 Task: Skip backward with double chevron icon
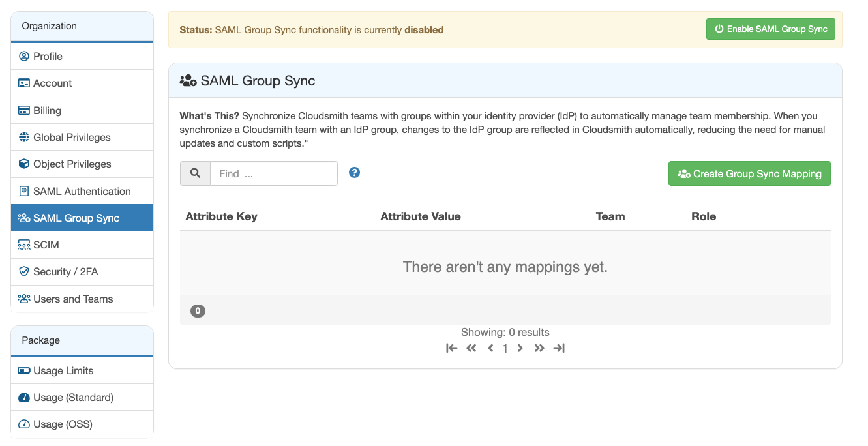tap(471, 348)
